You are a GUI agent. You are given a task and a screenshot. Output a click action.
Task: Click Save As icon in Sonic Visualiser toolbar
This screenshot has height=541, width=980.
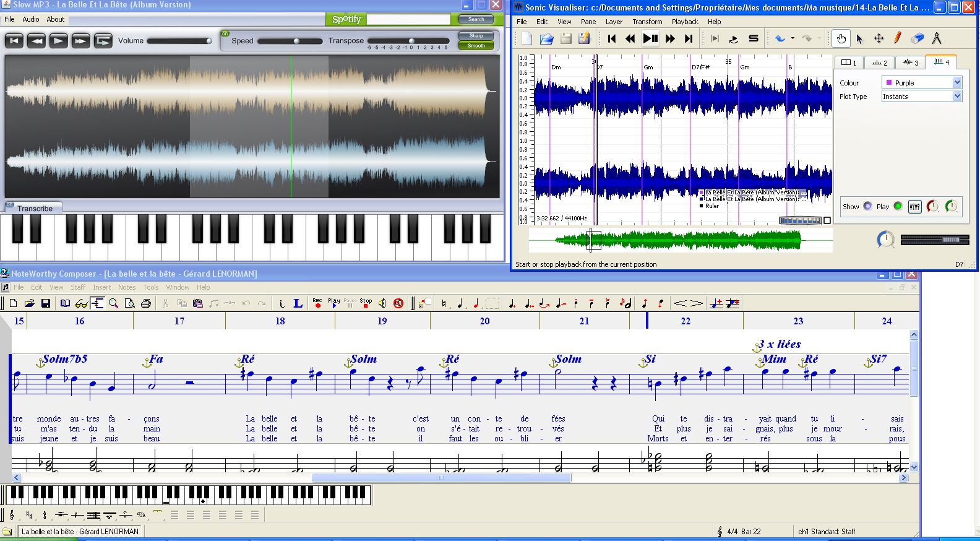tap(584, 39)
